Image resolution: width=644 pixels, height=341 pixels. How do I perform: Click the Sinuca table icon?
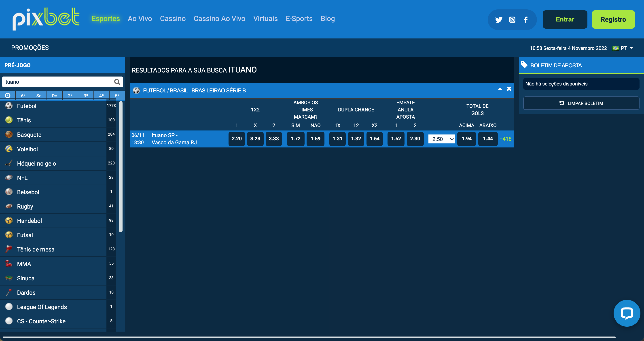pos(9,278)
